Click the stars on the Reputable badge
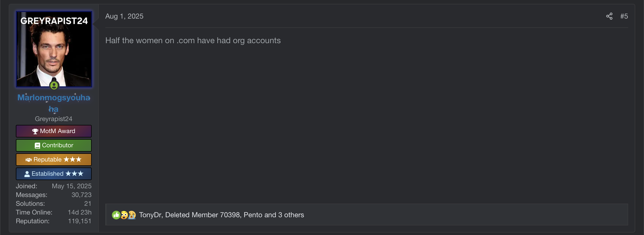644x235 pixels. click(72, 160)
